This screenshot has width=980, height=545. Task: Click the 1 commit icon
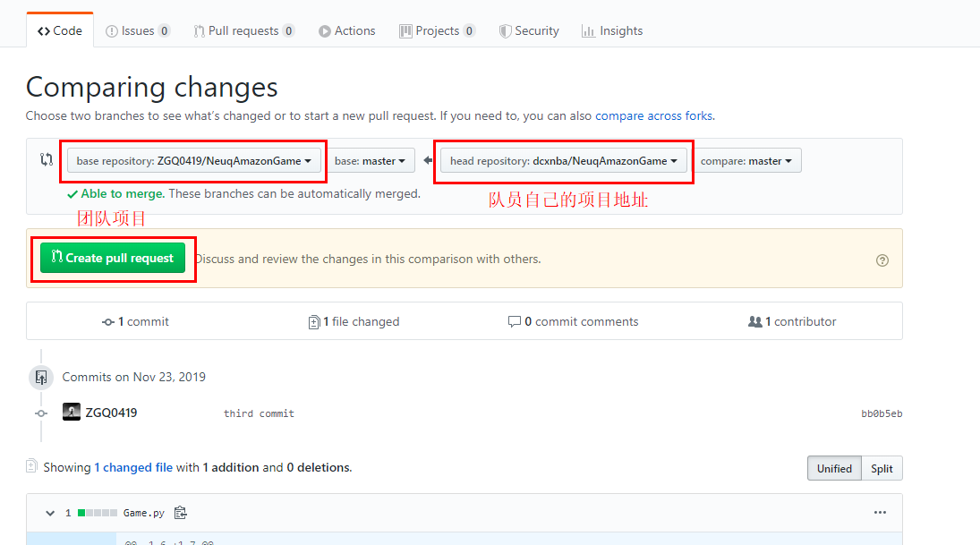coord(107,321)
